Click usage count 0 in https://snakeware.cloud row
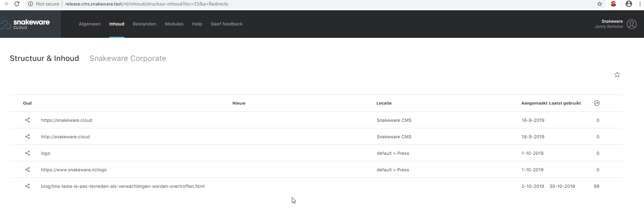644x216 pixels. tap(598, 120)
